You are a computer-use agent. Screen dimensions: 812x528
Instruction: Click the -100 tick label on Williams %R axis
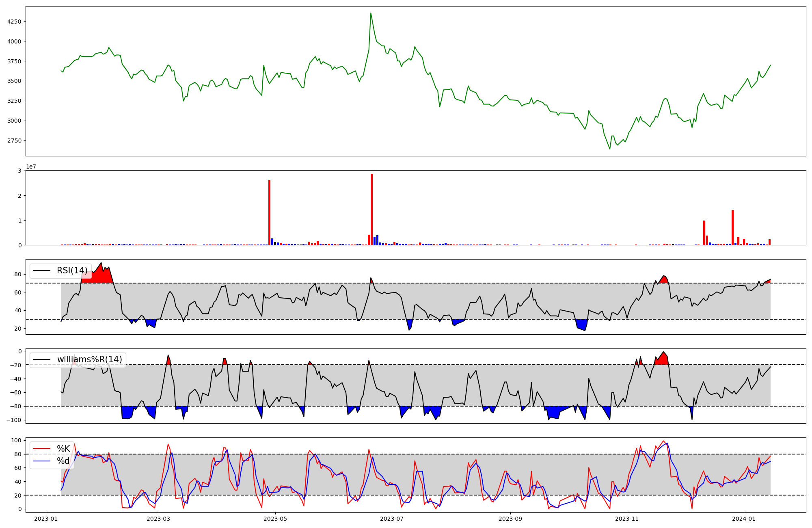(x=14, y=420)
